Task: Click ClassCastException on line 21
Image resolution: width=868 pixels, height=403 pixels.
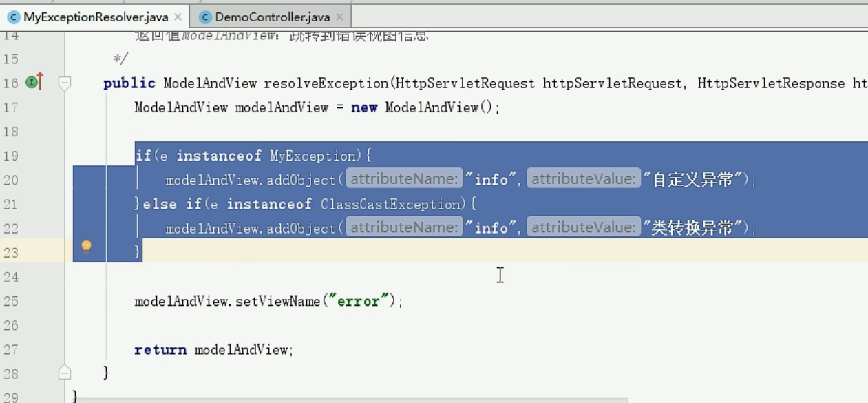Action: point(391,204)
